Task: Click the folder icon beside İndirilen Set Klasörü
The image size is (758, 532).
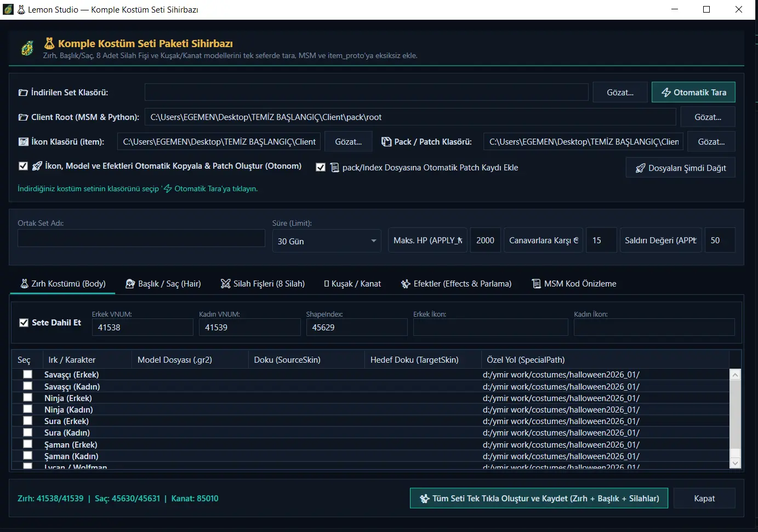Action: 23,93
